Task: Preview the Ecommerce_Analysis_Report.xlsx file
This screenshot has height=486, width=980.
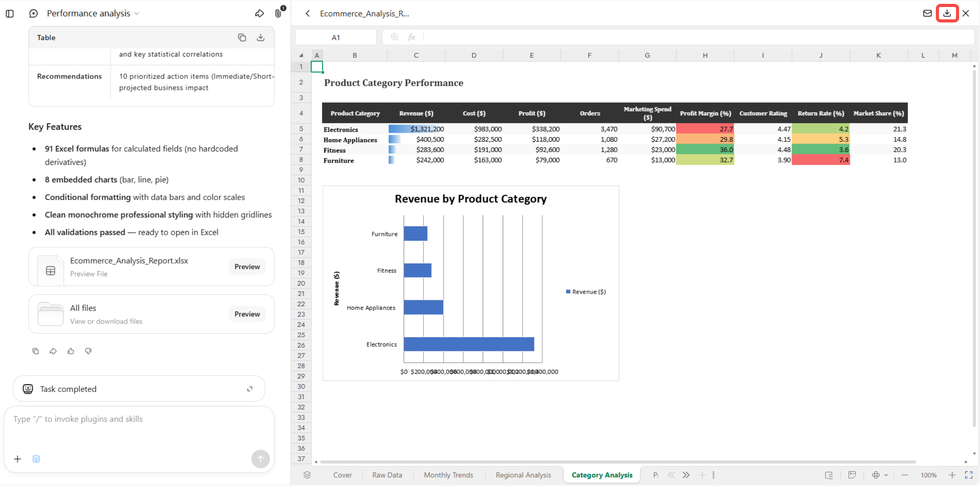Action: click(x=247, y=267)
